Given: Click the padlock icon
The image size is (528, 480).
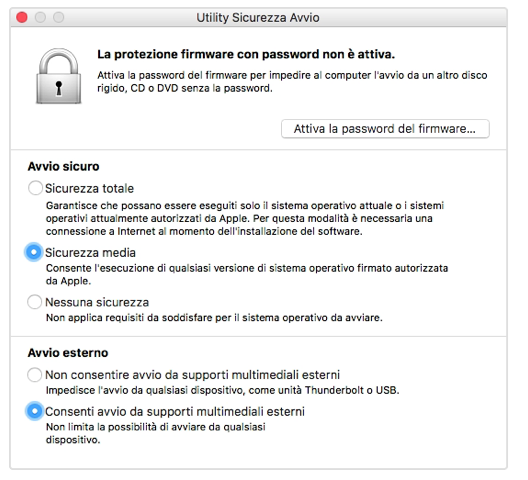Looking at the screenshot, I should click(59, 76).
